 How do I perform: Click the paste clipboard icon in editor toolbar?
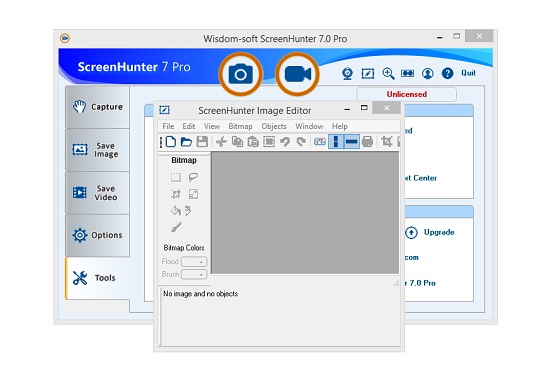click(253, 142)
